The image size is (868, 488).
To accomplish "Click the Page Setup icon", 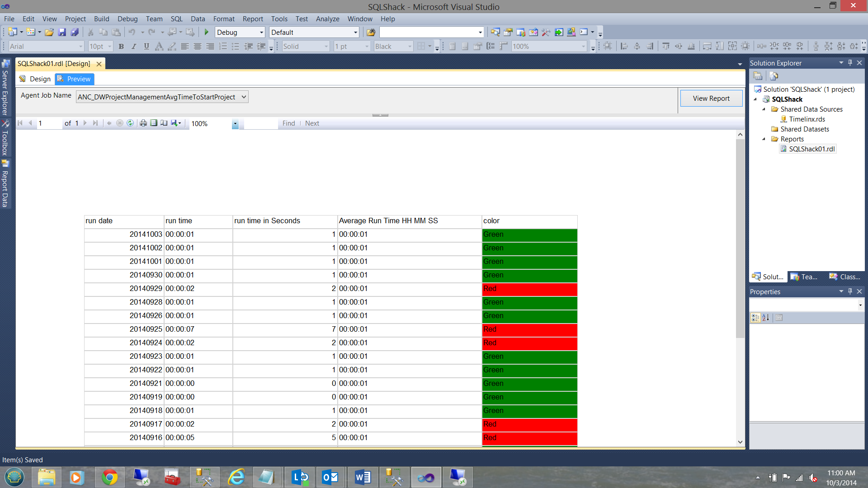I will tap(164, 123).
